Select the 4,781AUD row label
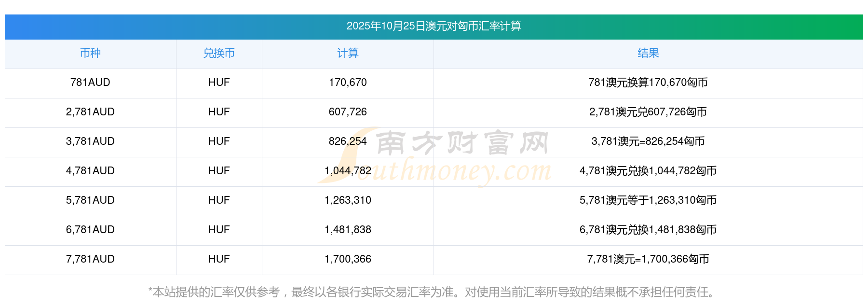This screenshot has width=868, height=307. (90, 171)
